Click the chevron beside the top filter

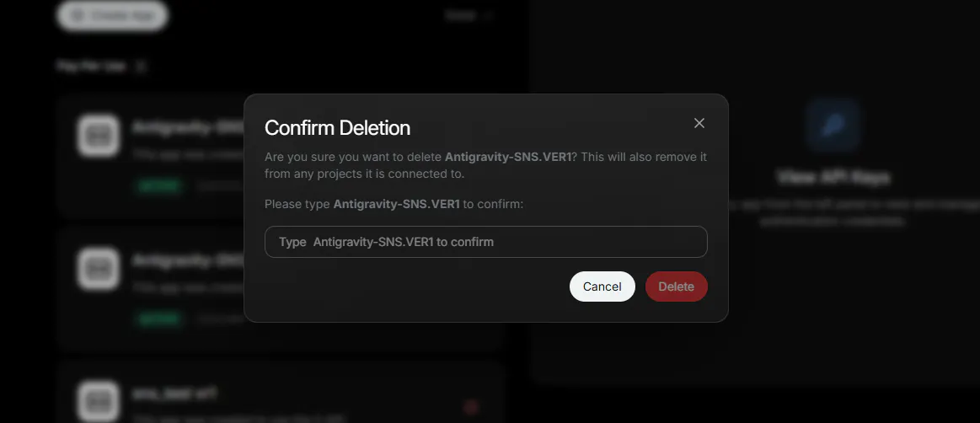point(489,16)
